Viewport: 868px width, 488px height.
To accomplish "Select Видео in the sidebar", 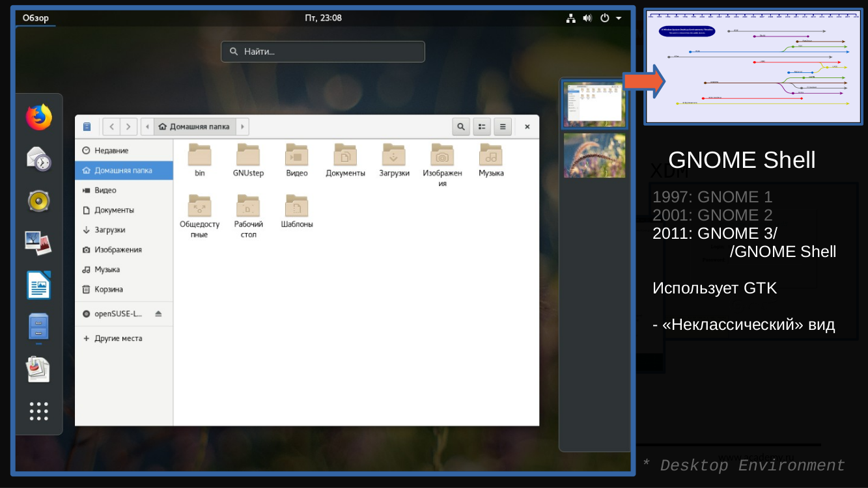I will (x=124, y=190).
